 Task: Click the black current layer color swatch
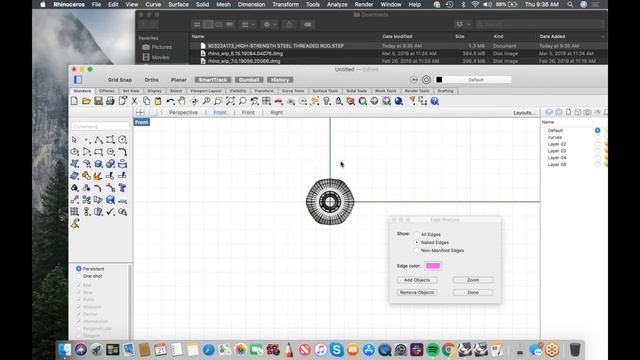tap(439, 80)
